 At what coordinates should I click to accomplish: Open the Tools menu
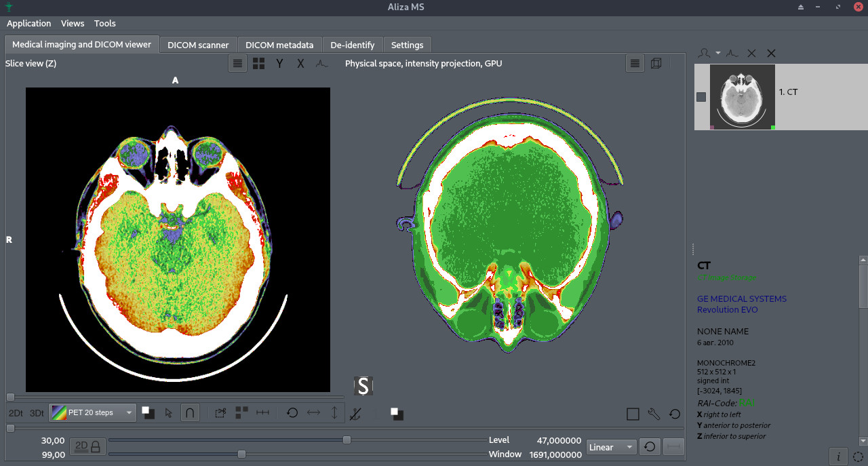click(x=104, y=23)
